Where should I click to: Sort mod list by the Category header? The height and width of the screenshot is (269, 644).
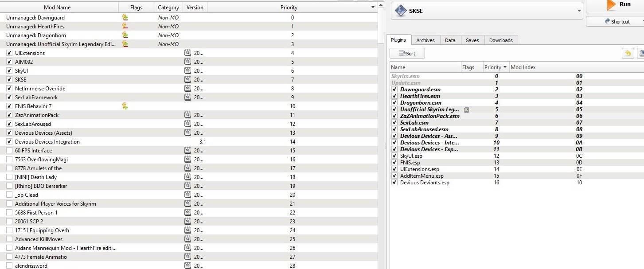click(168, 7)
